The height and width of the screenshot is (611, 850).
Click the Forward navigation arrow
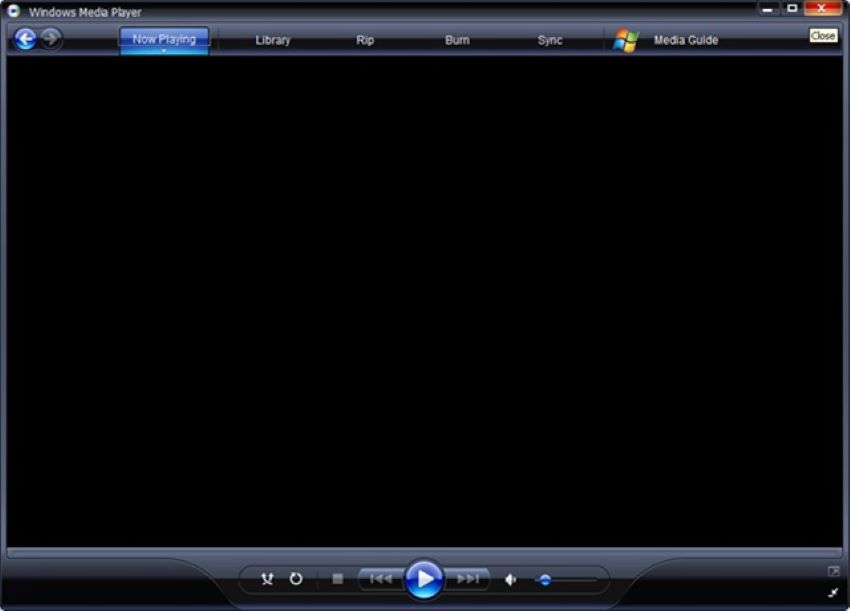(50, 39)
